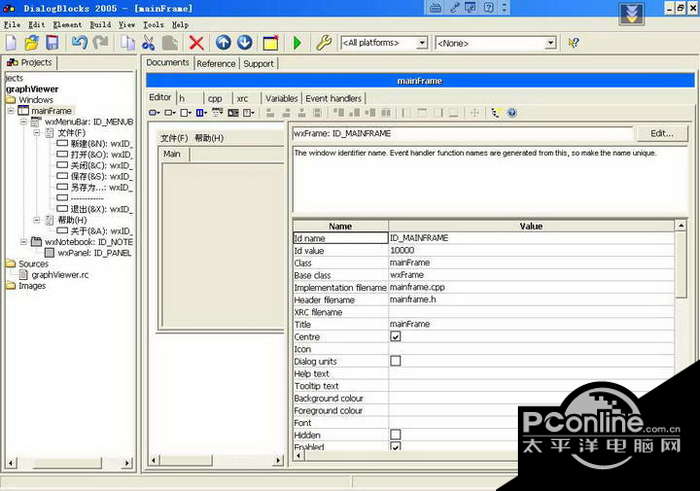Click the red X Delete icon
The image size is (700, 491).
196,43
